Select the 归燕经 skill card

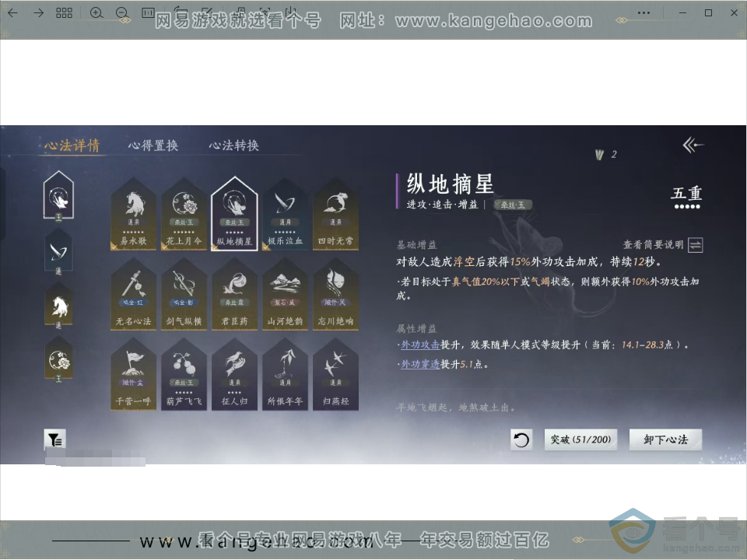[335, 374]
